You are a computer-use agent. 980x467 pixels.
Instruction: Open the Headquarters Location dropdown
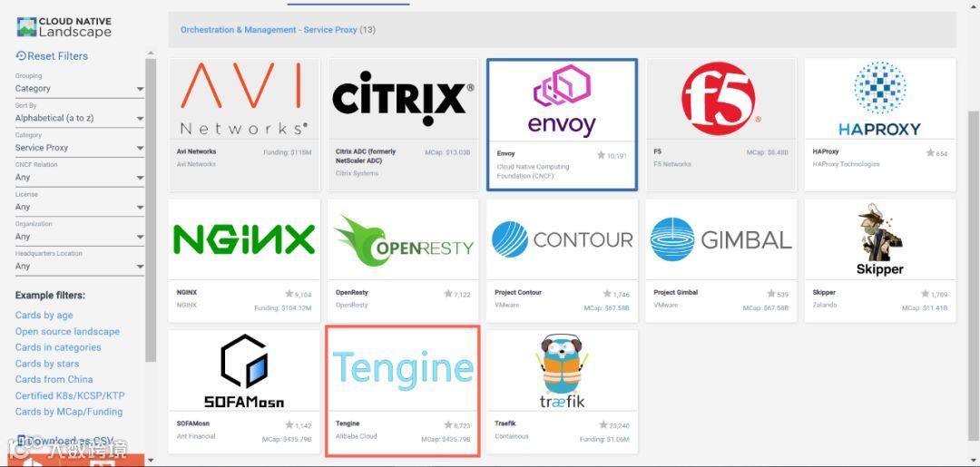[x=79, y=266]
